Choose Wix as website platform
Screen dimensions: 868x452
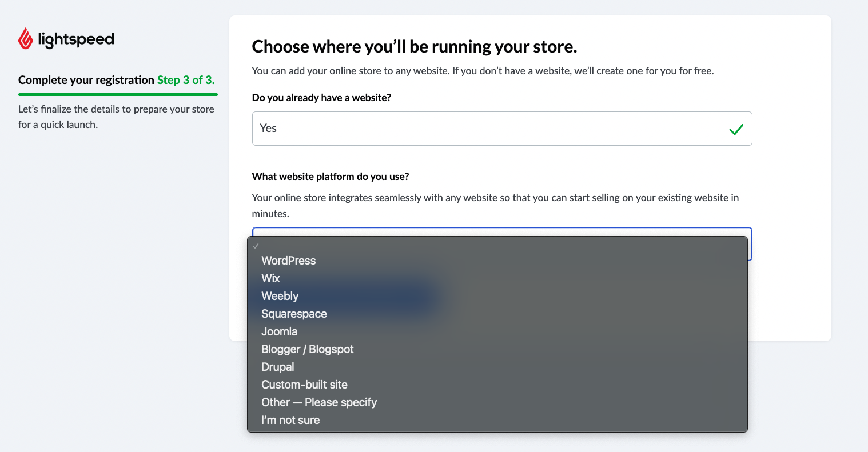click(x=497, y=278)
